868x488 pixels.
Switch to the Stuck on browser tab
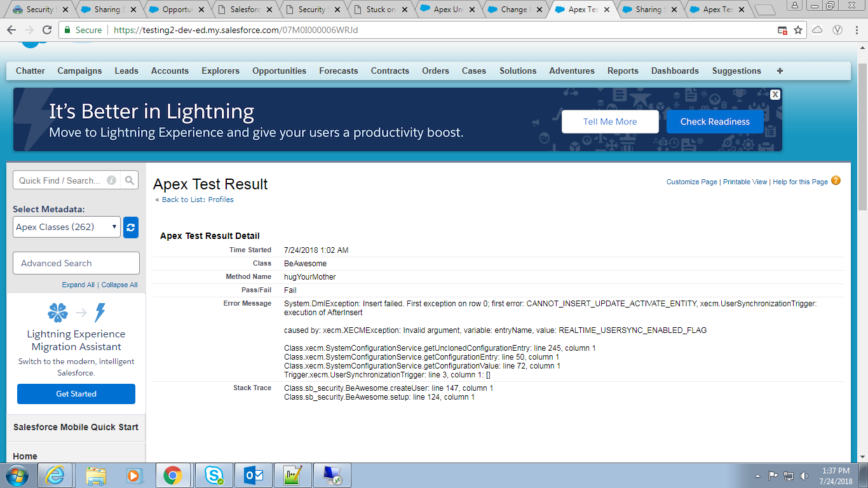381,10
